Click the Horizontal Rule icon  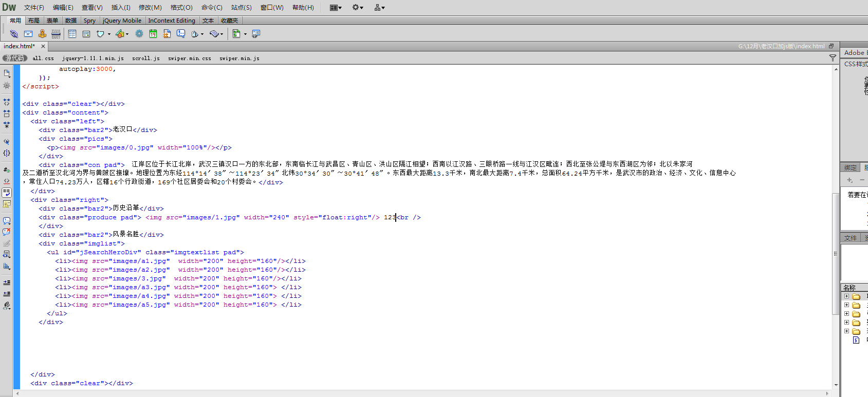pyautogui.click(x=56, y=34)
